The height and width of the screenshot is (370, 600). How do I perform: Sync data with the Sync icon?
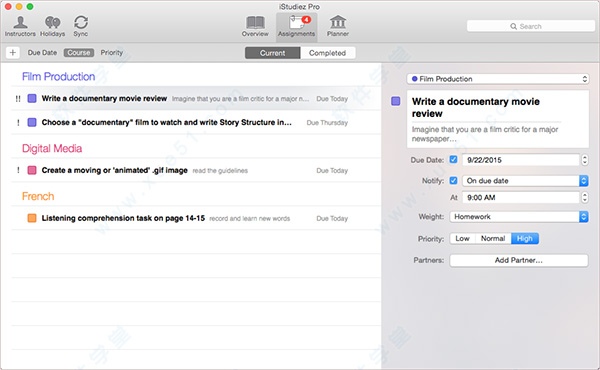(81, 26)
